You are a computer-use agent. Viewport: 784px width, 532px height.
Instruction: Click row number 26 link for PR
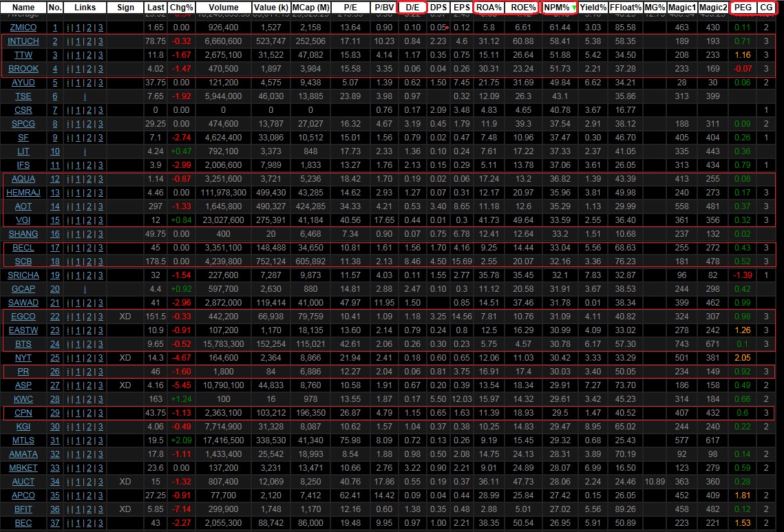coord(55,371)
